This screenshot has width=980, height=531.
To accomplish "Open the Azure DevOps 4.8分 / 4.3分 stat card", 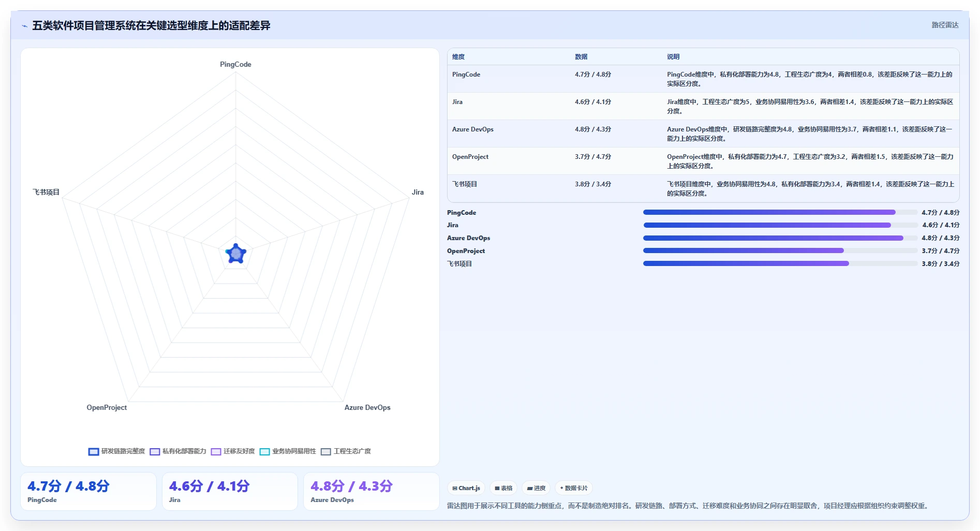I will click(371, 491).
